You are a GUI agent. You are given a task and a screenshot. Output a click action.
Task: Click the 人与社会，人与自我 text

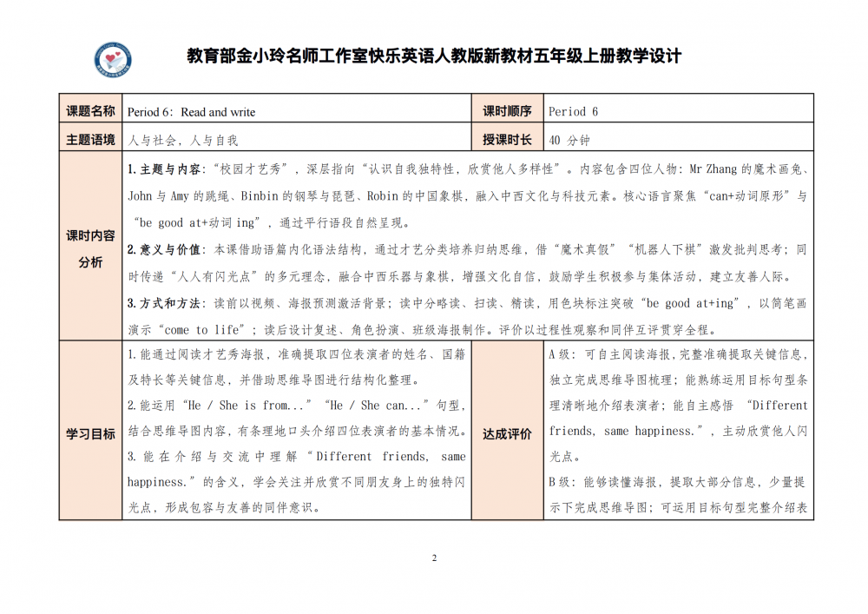(x=182, y=141)
